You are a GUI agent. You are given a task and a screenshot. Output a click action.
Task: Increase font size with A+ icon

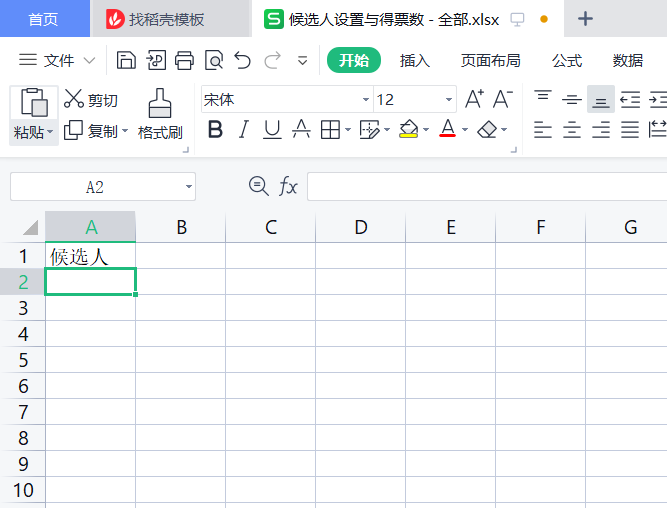tap(474, 99)
